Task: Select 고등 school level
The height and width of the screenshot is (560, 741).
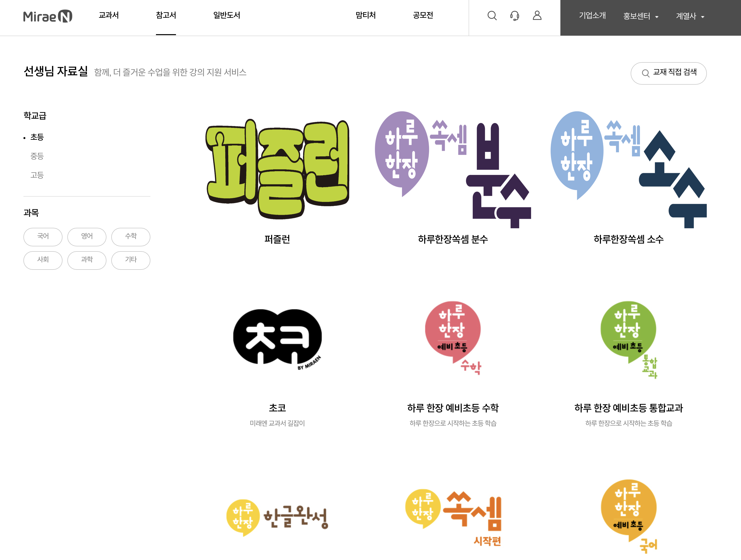Action: [37, 175]
